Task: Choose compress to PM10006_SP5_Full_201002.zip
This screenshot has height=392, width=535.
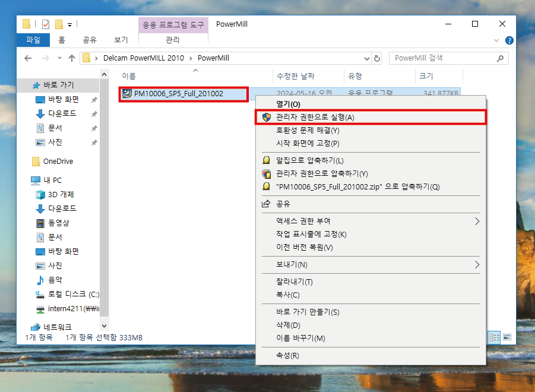Action: click(x=371, y=186)
